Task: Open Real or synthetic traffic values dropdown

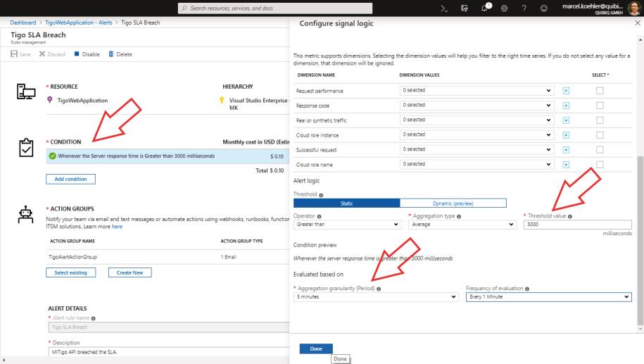Action: point(476,120)
